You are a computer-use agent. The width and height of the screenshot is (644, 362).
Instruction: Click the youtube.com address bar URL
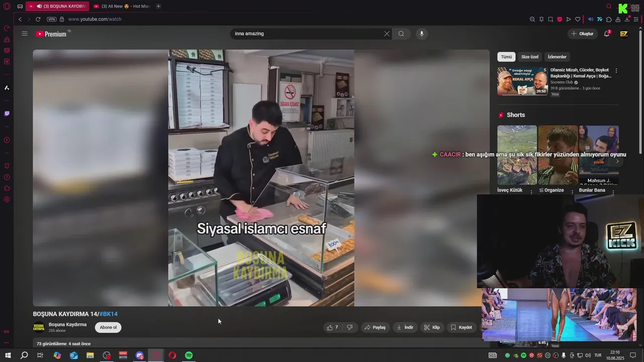[x=95, y=19]
